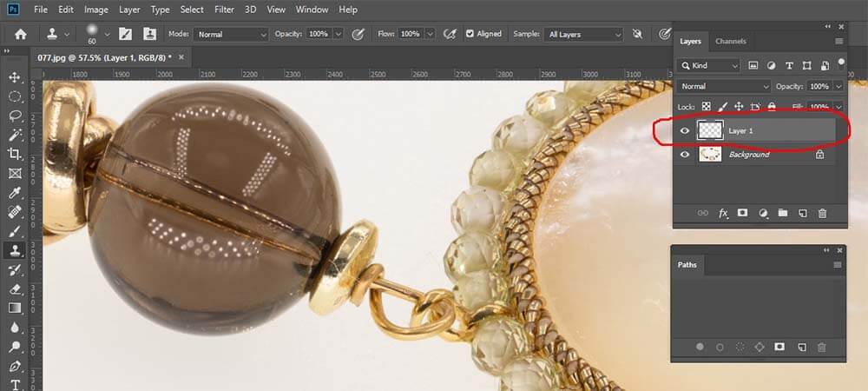Toggle type layer filter icon

(789, 65)
